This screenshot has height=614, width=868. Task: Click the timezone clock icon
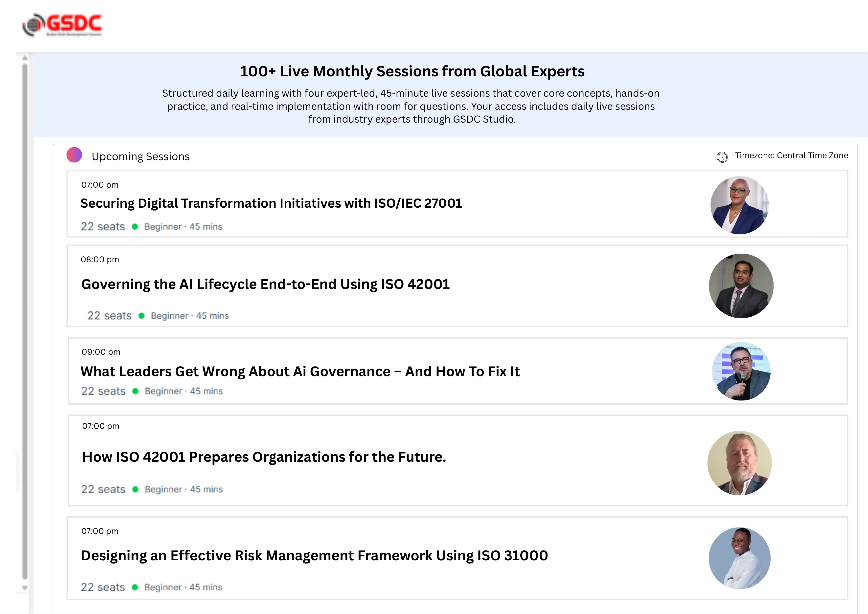722,157
